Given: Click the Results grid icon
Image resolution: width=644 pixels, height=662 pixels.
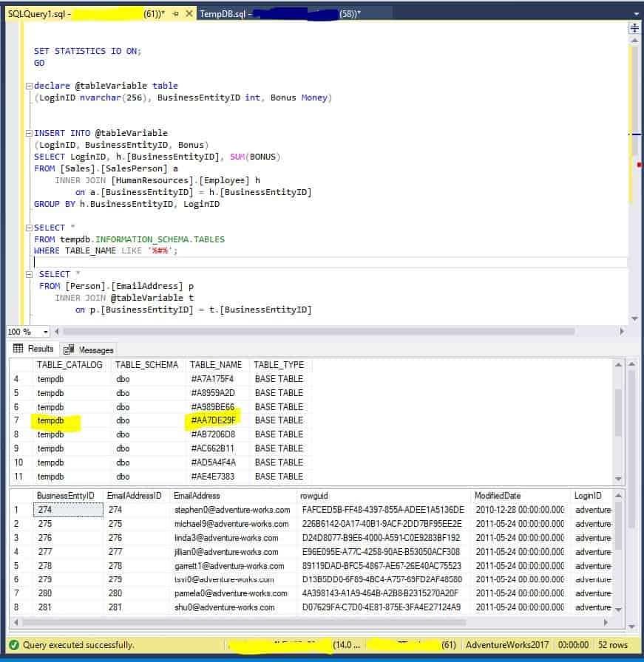Looking at the screenshot, I should point(18,348).
